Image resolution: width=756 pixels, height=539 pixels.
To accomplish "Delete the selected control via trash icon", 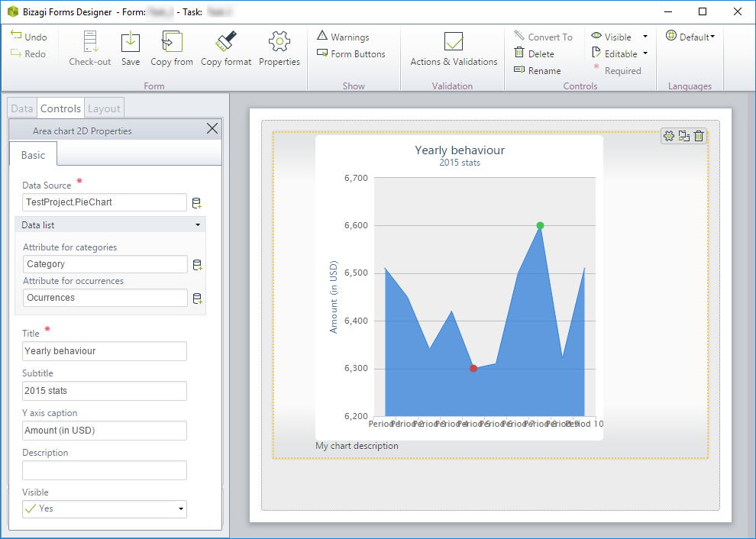I will [x=519, y=52].
